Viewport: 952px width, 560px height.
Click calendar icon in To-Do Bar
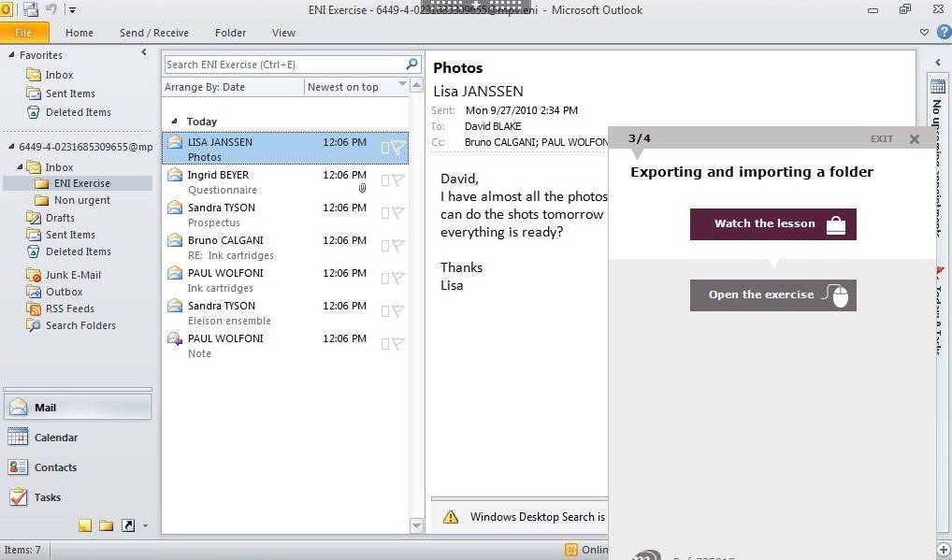(x=938, y=87)
